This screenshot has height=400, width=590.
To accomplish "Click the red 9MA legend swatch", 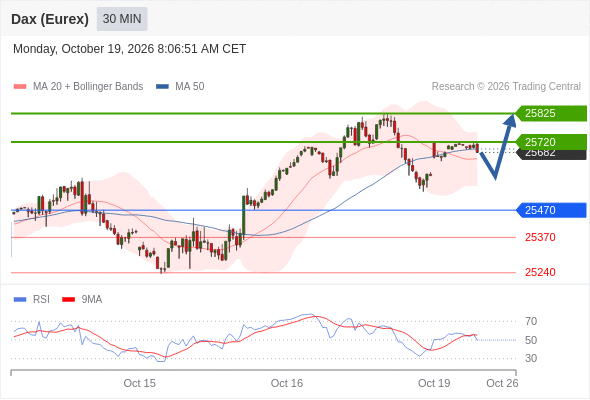I will [68, 300].
